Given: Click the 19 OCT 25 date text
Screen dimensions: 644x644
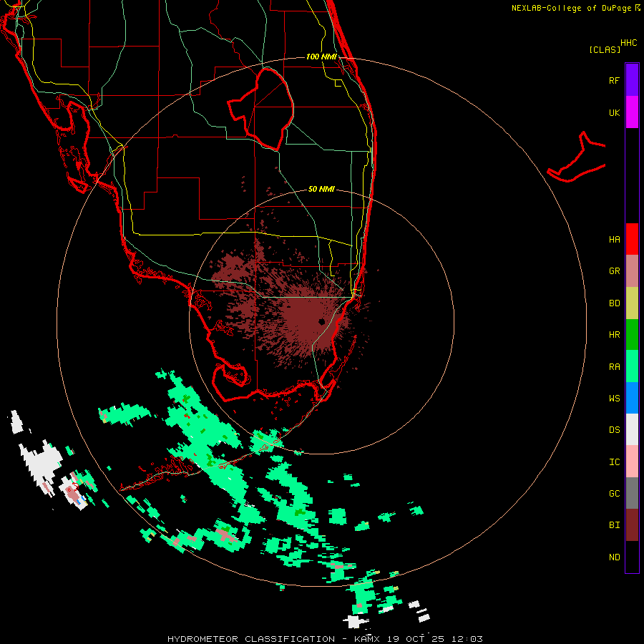Looking at the screenshot, I should pyautogui.click(x=416, y=639).
